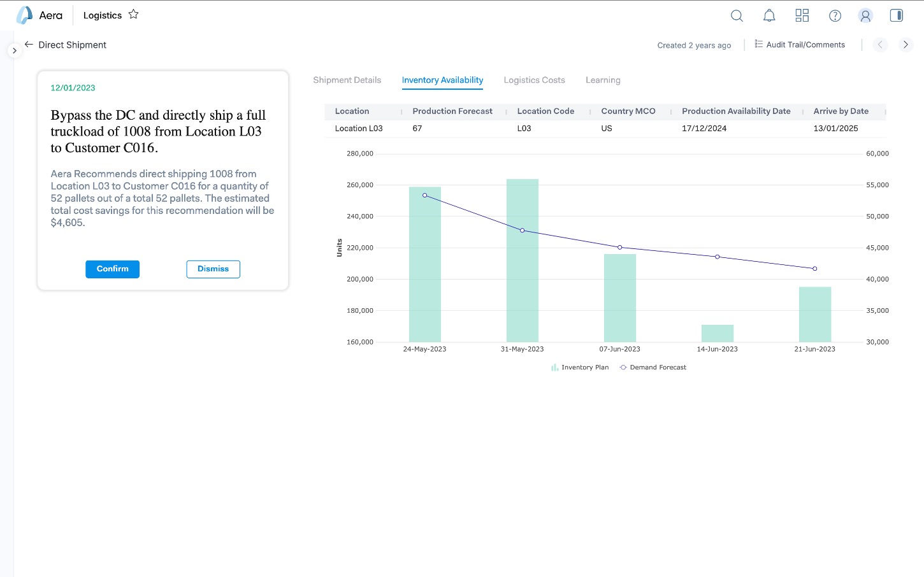The height and width of the screenshot is (577, 924).
Task: Confirm the direct shipment recommendation
Action: pyautogui.click(x=113, y=269)
